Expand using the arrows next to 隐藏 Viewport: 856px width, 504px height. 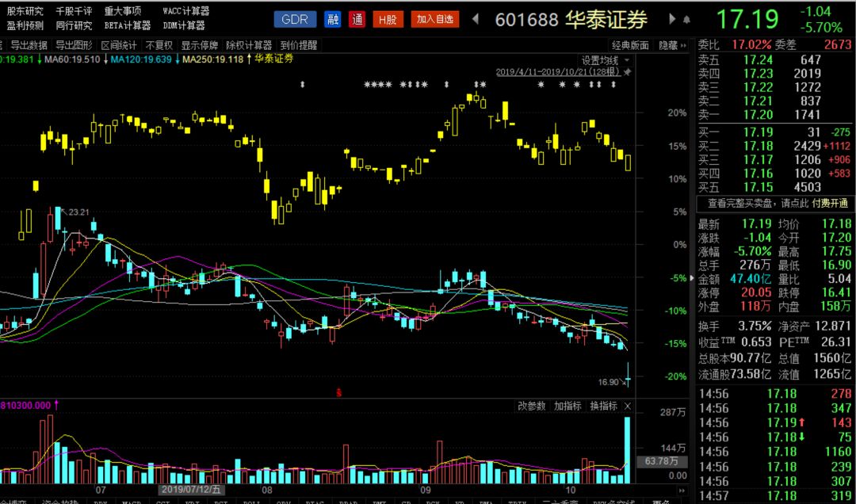tap(684, 45)
